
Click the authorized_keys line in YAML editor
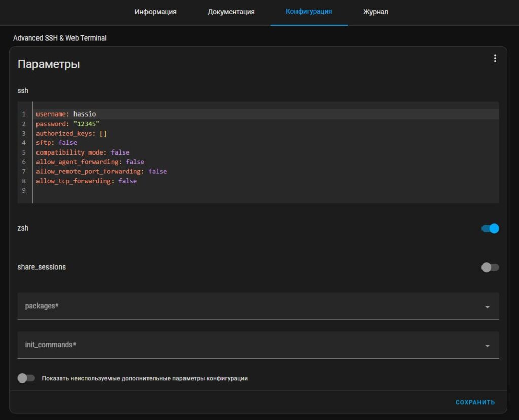(x=71, y=133)
